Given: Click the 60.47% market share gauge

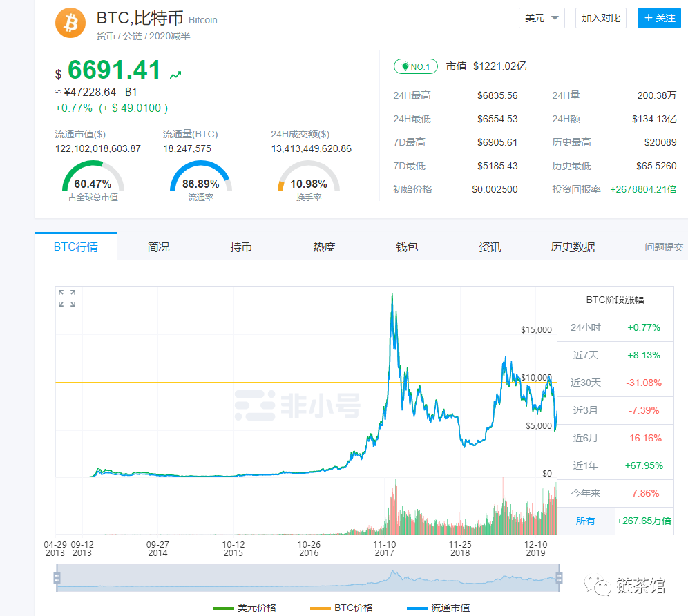Looking at the screenshot, I should point(93,180).
